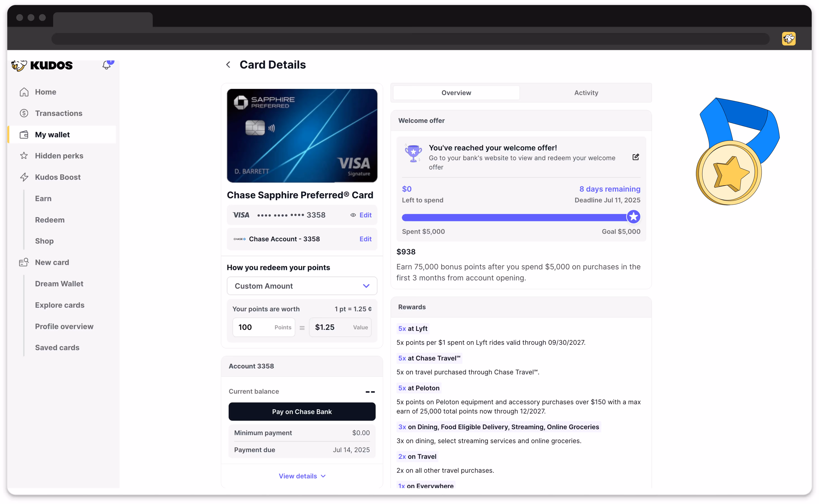The width and height of the screenshot is (819, 504).
Task: Expand View details for account
Action: (302, 476)
